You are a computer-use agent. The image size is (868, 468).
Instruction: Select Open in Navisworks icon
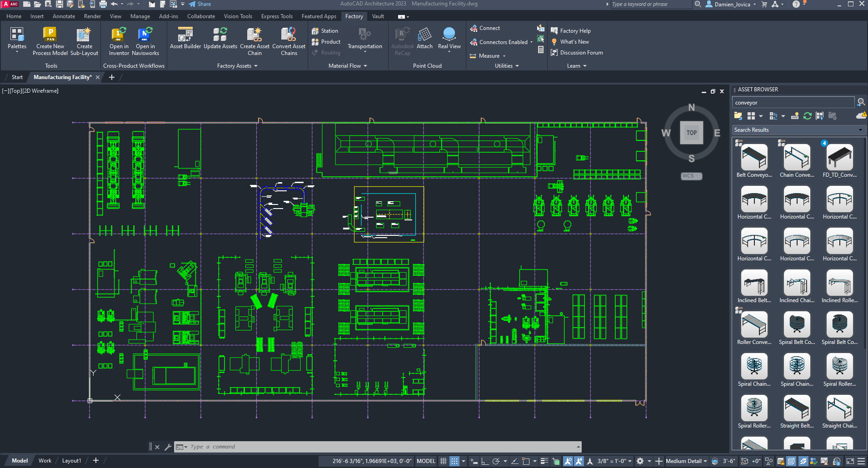145,41
